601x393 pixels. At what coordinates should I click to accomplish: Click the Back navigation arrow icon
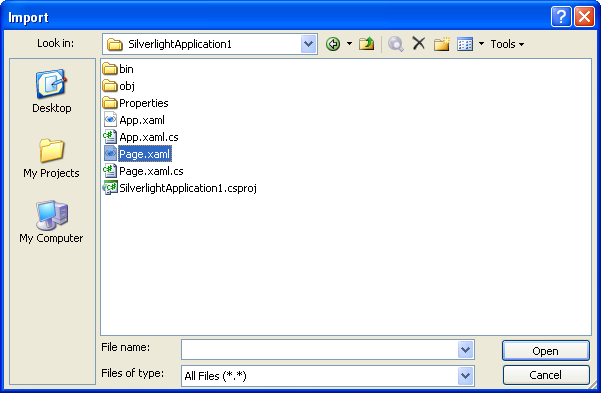[x=333, y=44]
